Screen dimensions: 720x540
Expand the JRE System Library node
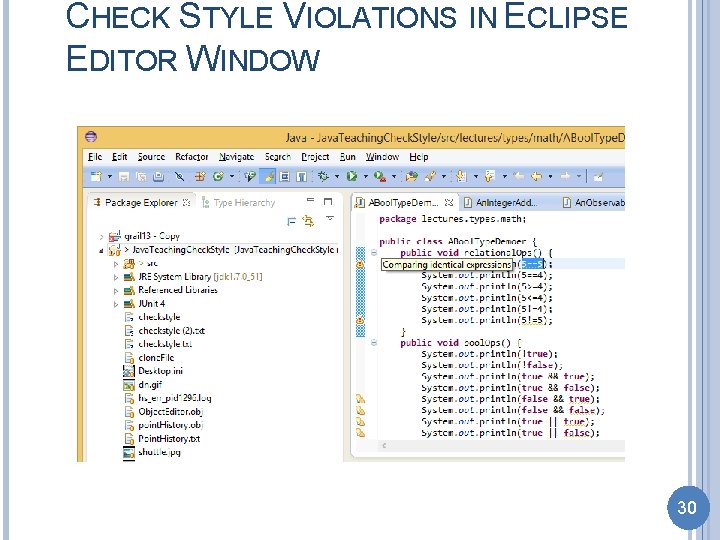(x=116, y=277)
